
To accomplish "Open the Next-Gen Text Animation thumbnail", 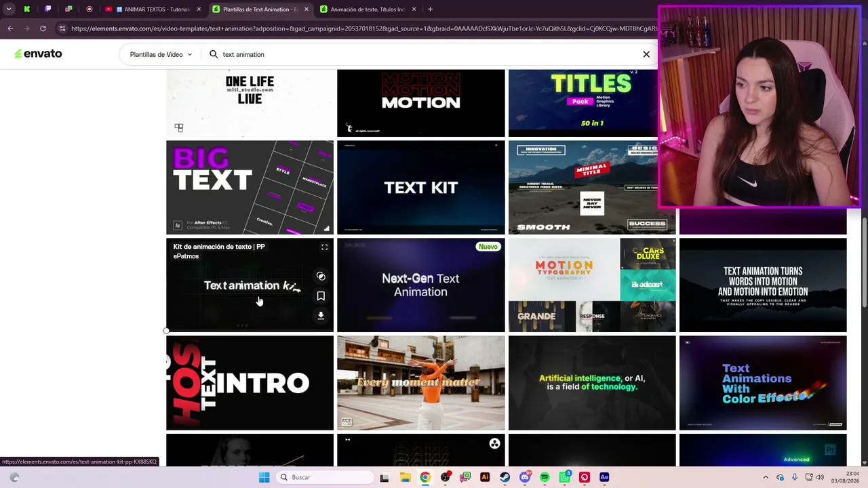I will [421, 285].
